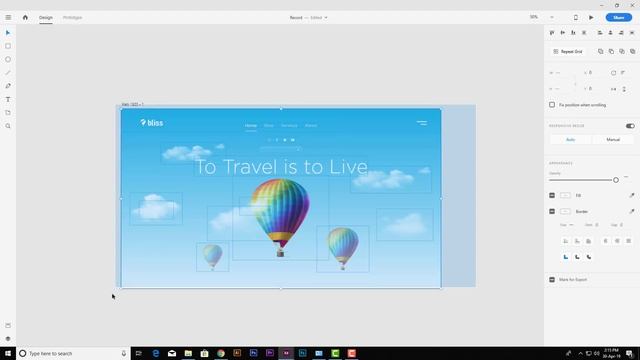Screen dimensions: 640x360
Task: Open the Border color swatch
Action: pyautogui.click(x=565, y=211)
